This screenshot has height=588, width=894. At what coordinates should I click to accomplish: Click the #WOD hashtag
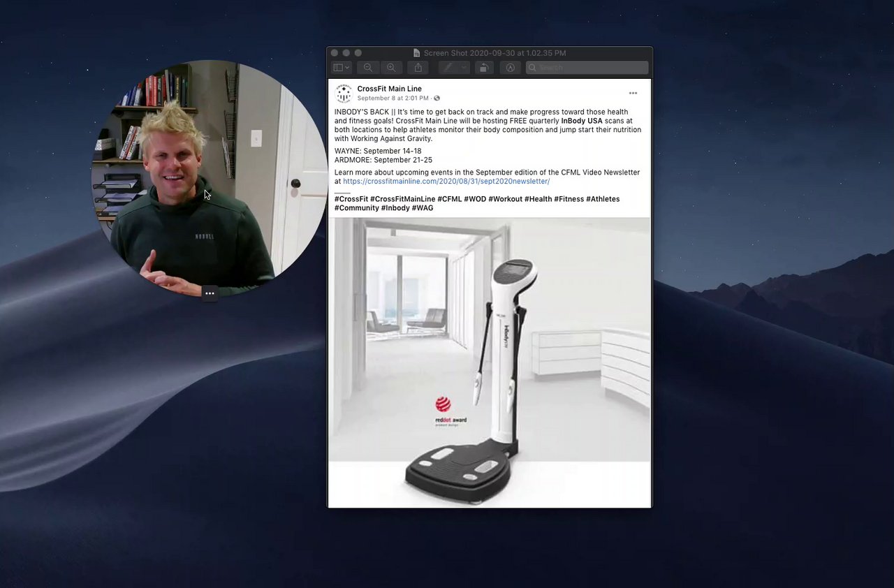pos(475,199)
